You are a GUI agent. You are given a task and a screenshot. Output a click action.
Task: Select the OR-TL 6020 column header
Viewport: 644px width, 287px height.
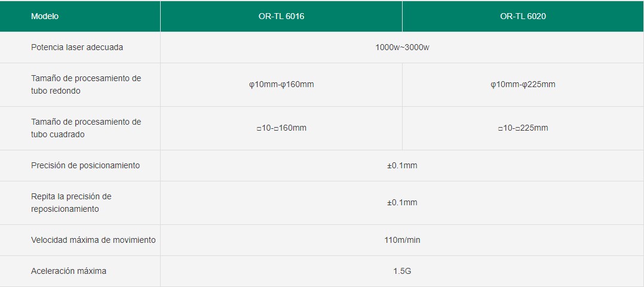tap(523, 16)
